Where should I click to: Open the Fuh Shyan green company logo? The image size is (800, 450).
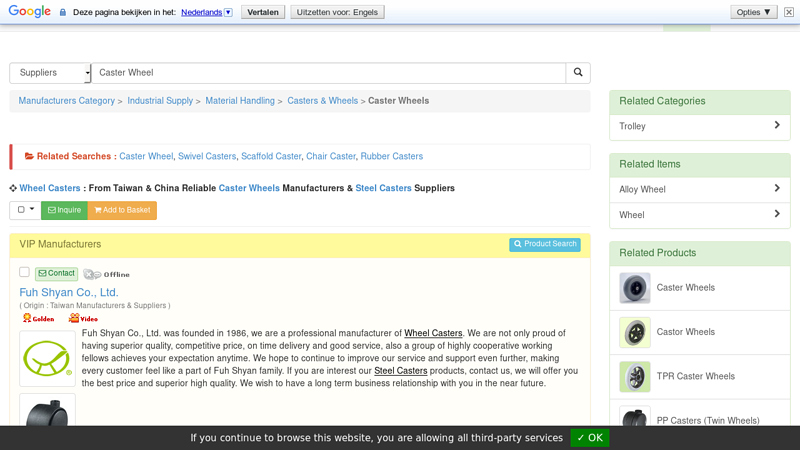[x=47, y=359]
